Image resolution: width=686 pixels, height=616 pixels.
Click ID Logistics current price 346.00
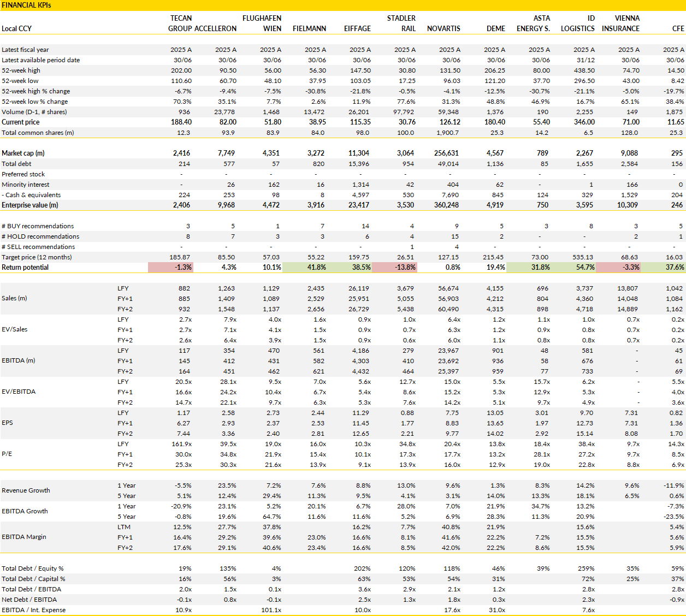pos(584,122)
